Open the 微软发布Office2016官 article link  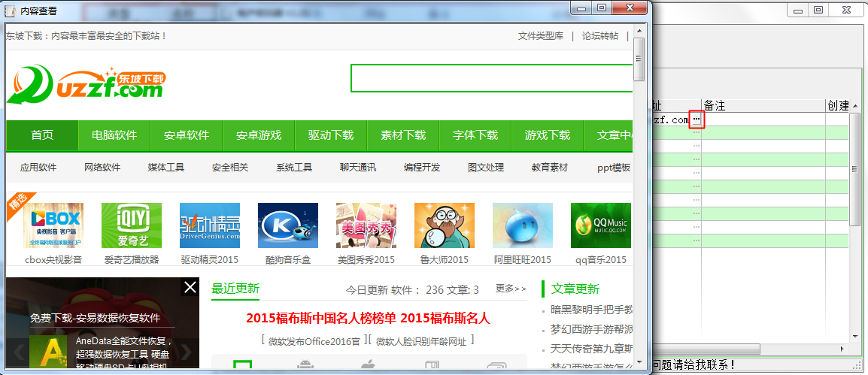click(x=314, y=341)
